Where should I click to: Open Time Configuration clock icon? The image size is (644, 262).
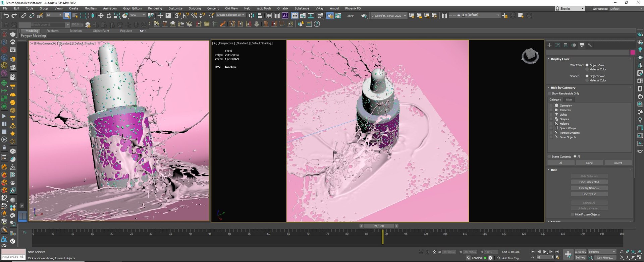(557, 257)
